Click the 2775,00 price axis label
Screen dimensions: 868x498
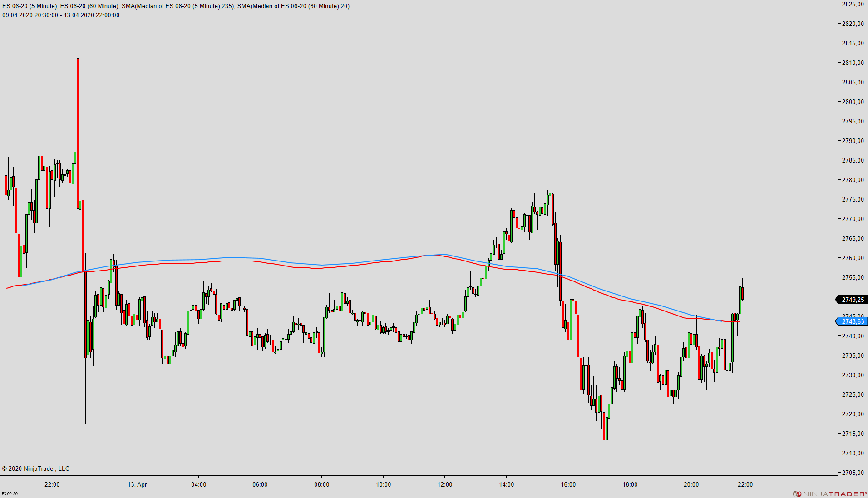(853, 199)
